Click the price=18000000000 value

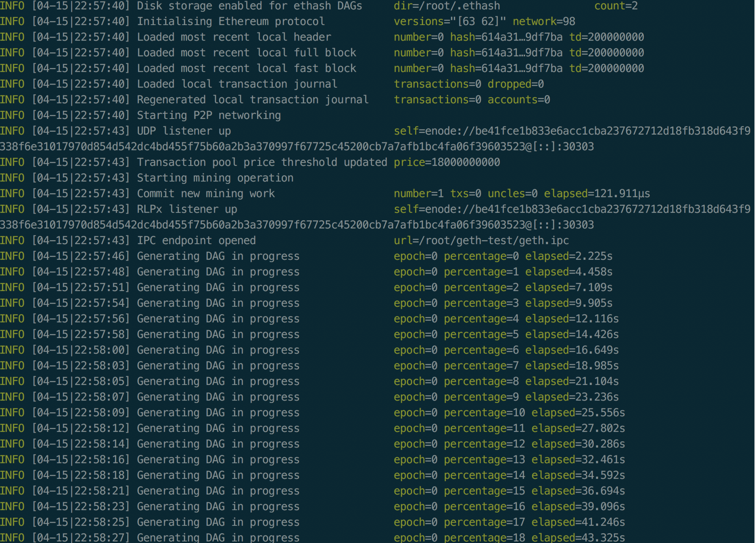coord(447,162)
